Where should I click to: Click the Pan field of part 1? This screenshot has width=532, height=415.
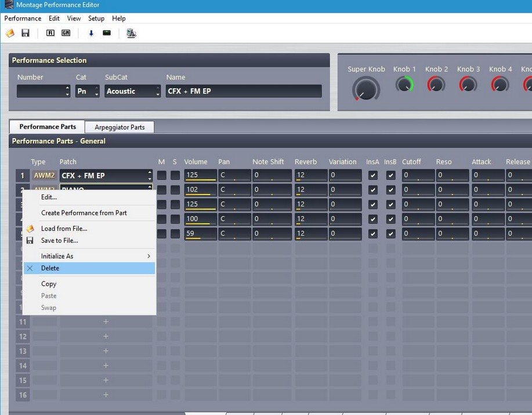coord(234,175)
